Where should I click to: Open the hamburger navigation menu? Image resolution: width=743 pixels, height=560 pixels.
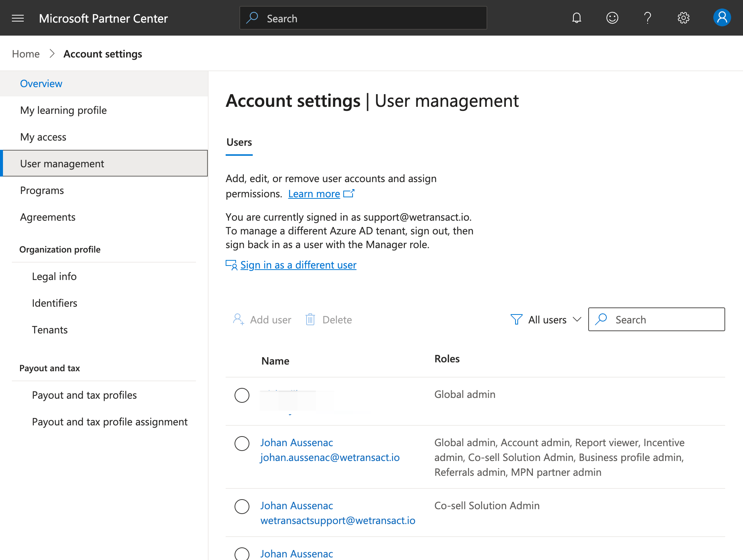[x=18, y=18]
